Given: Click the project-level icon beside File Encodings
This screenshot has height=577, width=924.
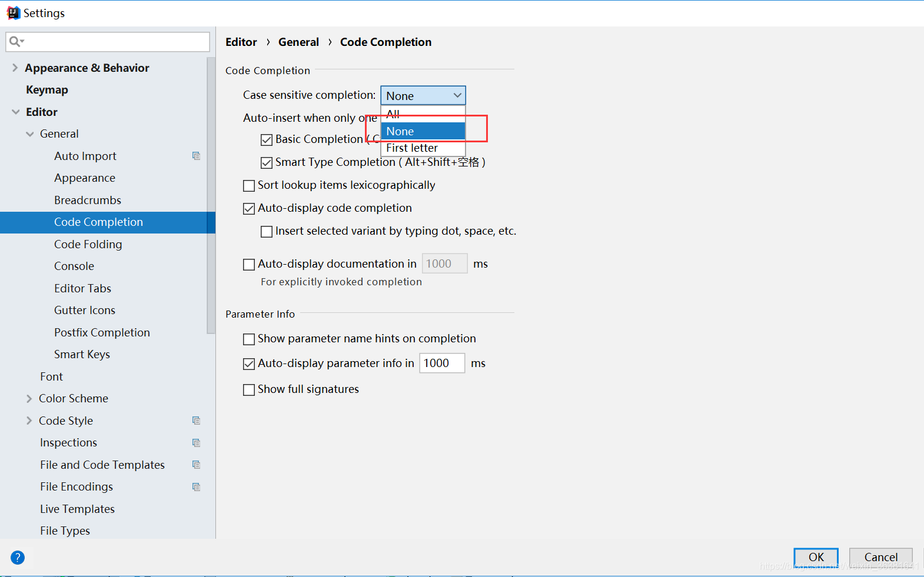Looking at the screenshot, I should tap(196, 487).
